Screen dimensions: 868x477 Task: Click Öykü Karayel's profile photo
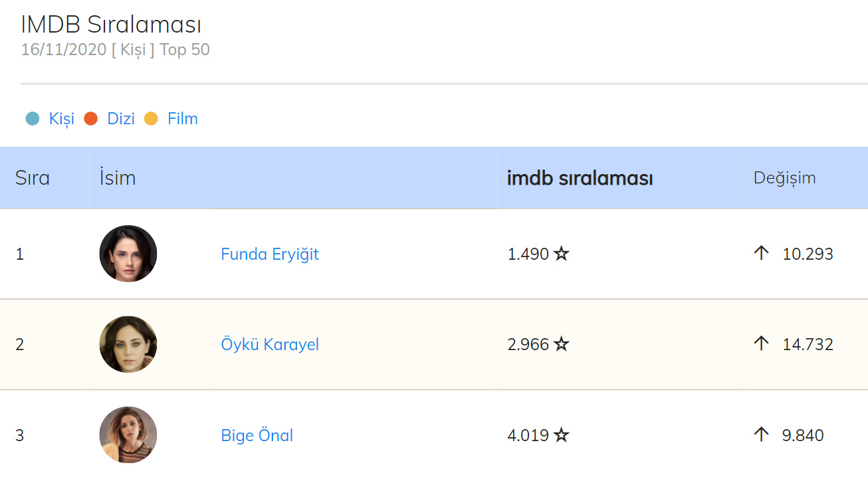(128, 344)
